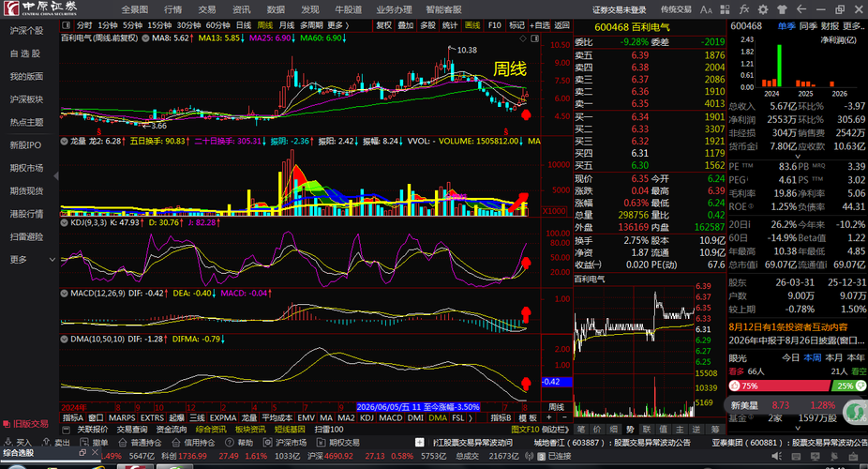Click the diamond icon at chart top-right
Screen dimensions: 868x469
[x=522, y=38]
